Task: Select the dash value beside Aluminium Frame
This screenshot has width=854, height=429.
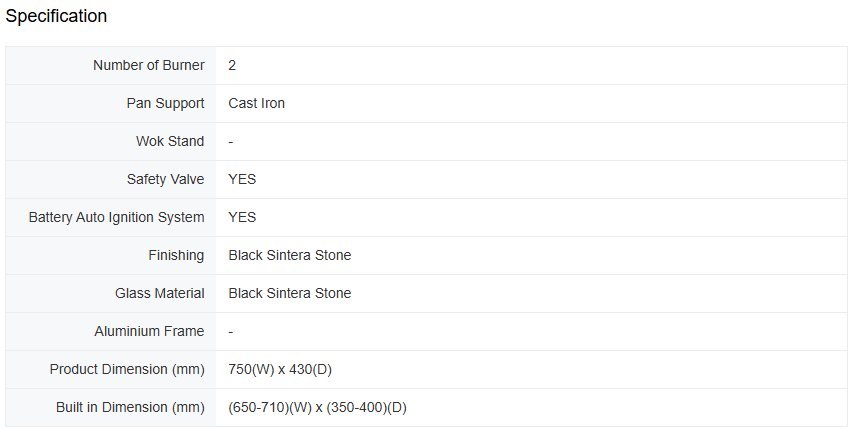Action: click(231, 331)
